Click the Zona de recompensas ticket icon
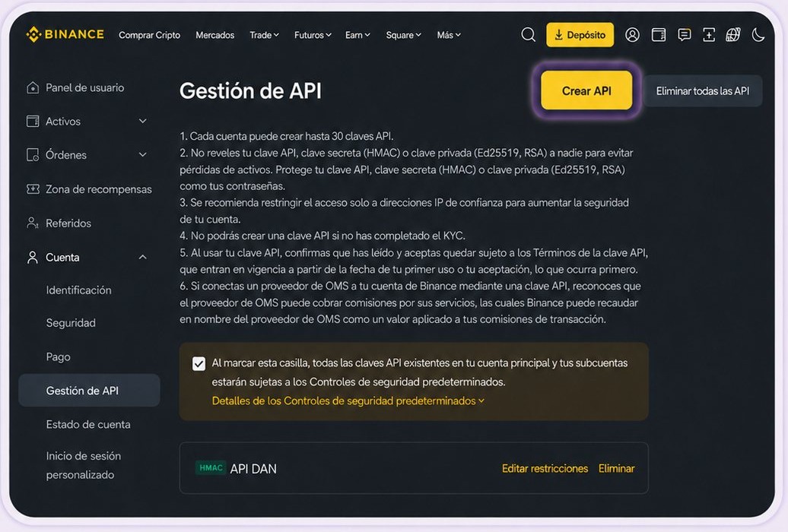788x532 pixels. coord(33,189)
